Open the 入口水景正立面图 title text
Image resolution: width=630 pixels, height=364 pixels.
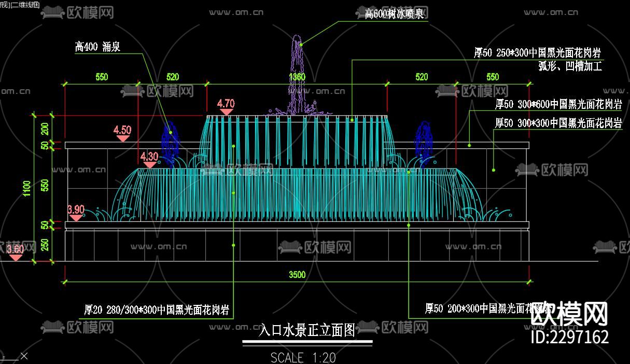point(306,331)
